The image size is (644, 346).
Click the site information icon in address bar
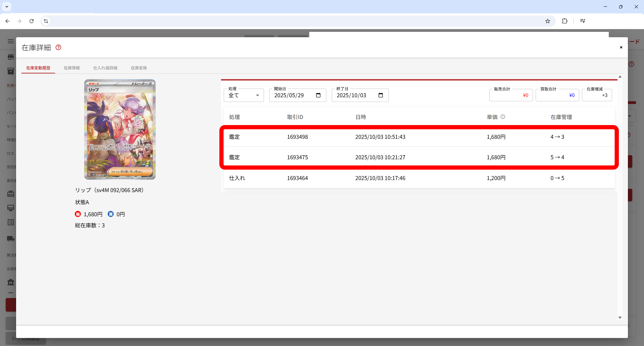pos(46,21)
